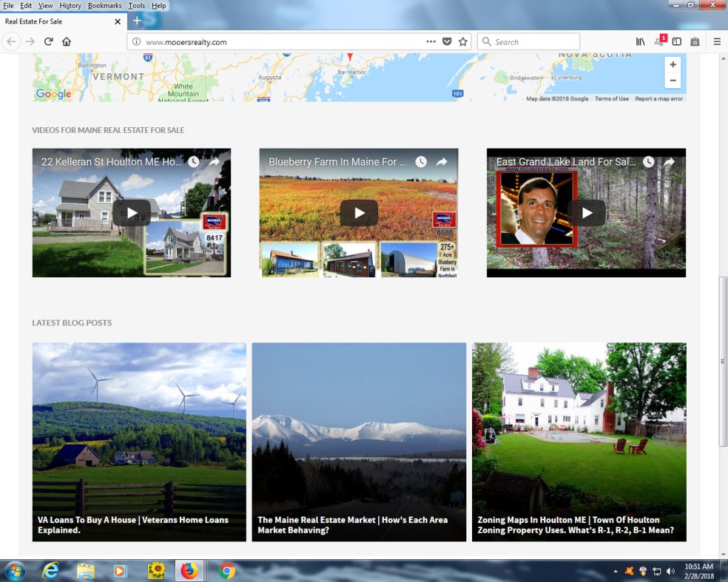The height and width of the screenshot is (582, 728).
Task: Open the media player taskbar icon
Action: (x=119, y=571)
